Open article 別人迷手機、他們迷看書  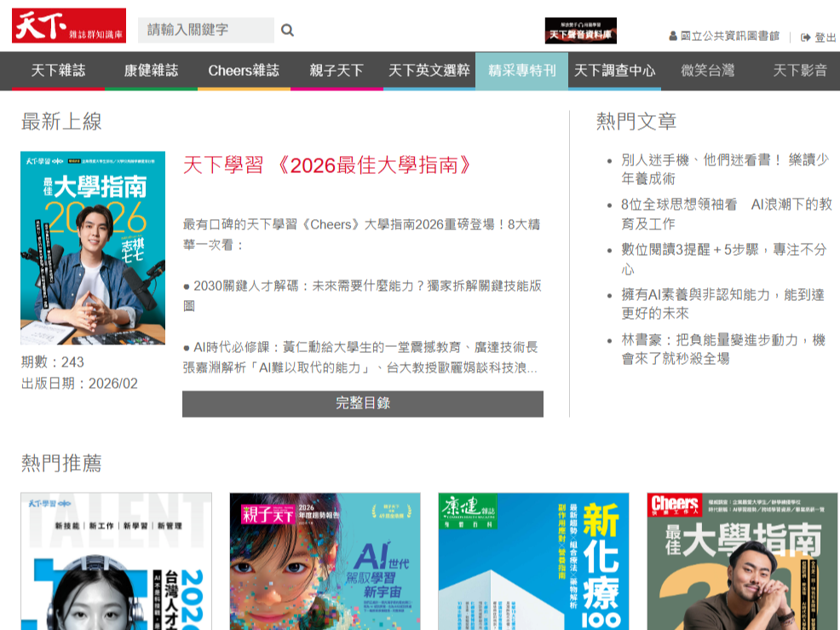(725, 169)
